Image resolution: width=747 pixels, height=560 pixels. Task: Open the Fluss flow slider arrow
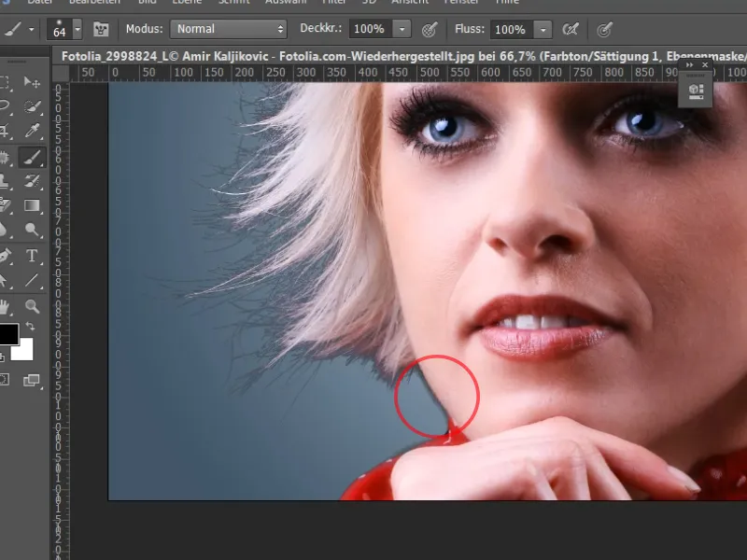[x=543, y=30]
